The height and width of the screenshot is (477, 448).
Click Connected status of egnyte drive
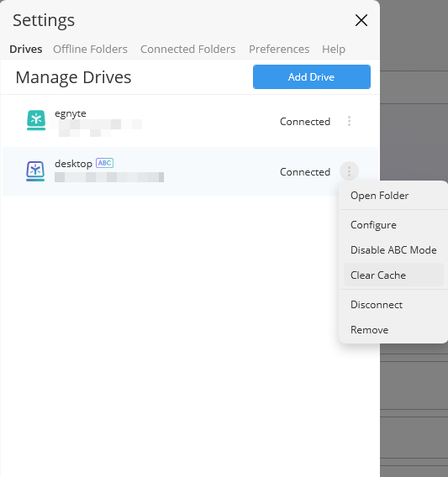pos(305,122)
